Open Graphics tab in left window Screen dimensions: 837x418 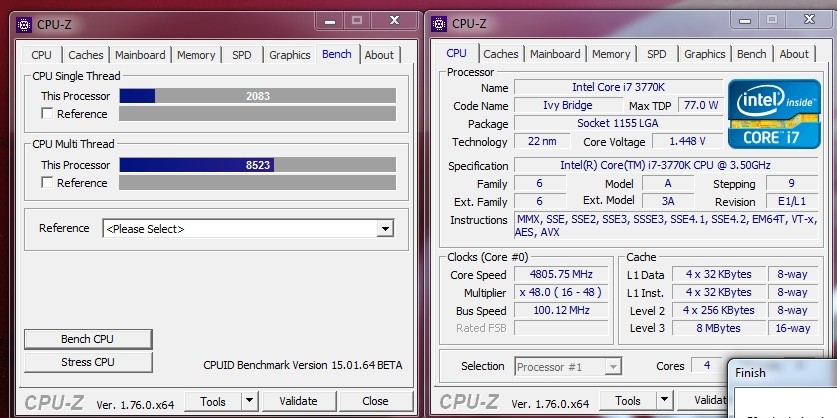click(x=290, y=55)
